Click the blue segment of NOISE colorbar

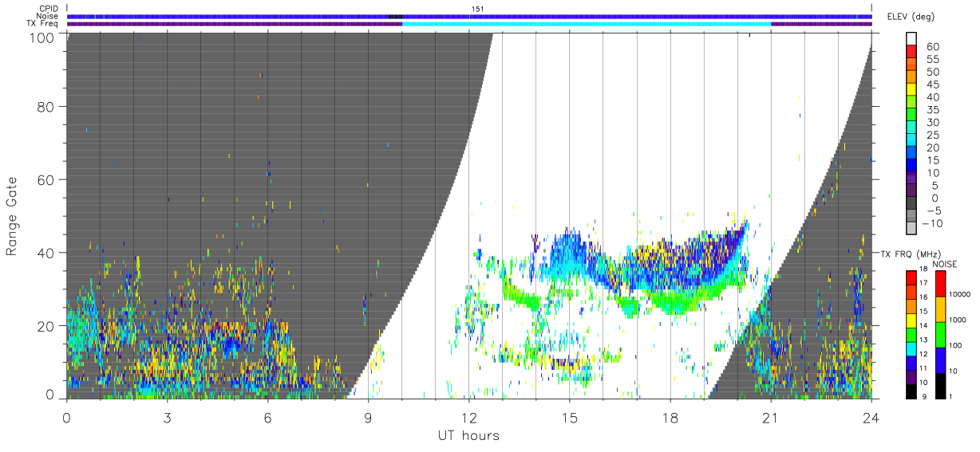click(x=941, y=360)
